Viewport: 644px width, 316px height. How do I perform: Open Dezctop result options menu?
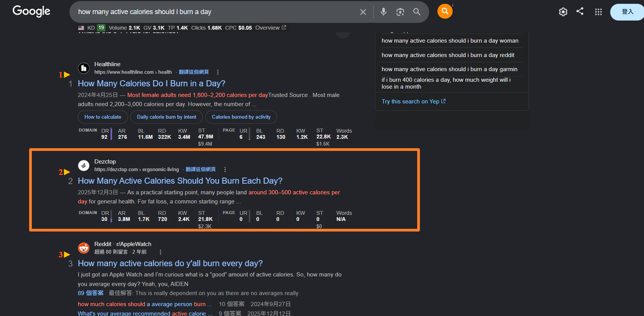tap(225, 170)
